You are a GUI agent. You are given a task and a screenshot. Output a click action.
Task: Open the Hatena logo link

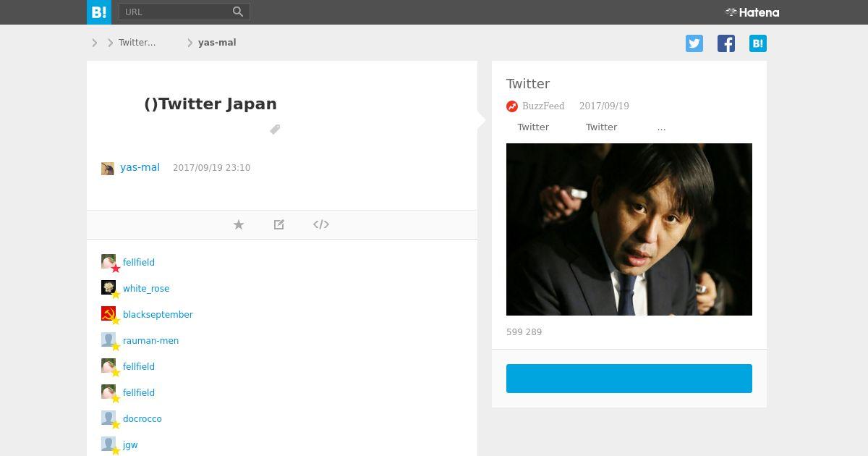pos(752,12)
